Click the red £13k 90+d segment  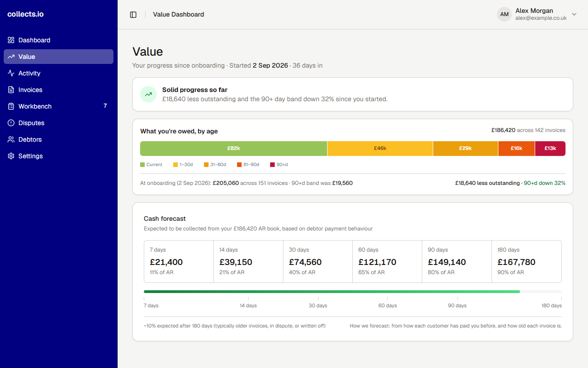pos(550,149)
